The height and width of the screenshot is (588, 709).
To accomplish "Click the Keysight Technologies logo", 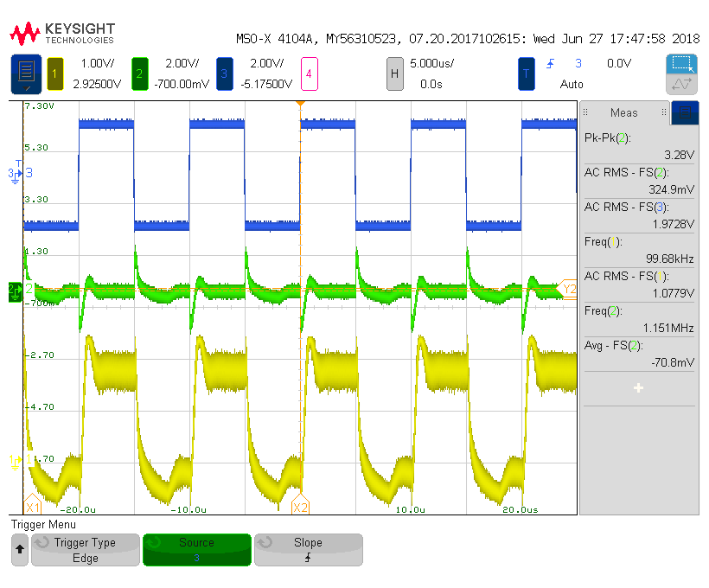I will pyautogui.click(x=62, y=34).
